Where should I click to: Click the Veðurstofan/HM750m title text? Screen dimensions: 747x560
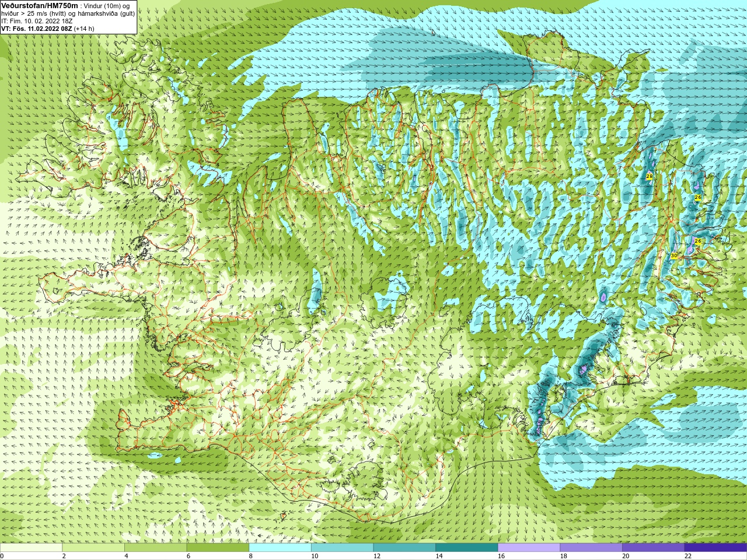39,5
